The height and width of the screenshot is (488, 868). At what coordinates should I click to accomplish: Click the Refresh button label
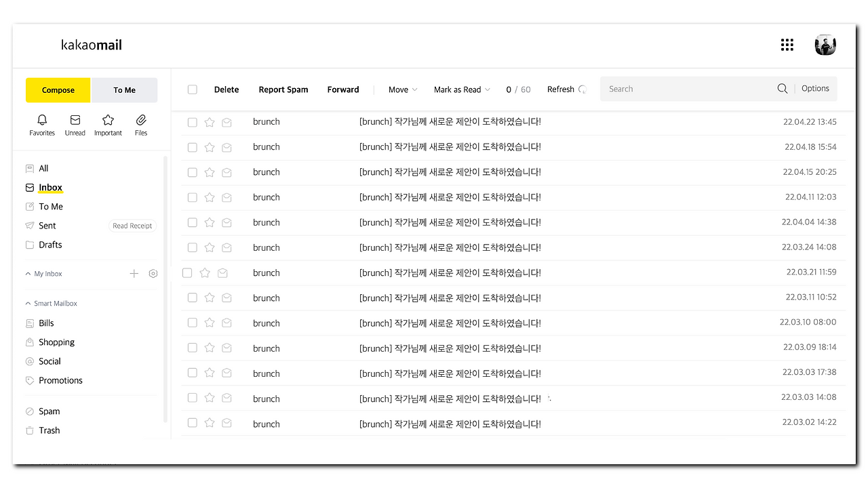pyautogui.click(x=561, y=89)
